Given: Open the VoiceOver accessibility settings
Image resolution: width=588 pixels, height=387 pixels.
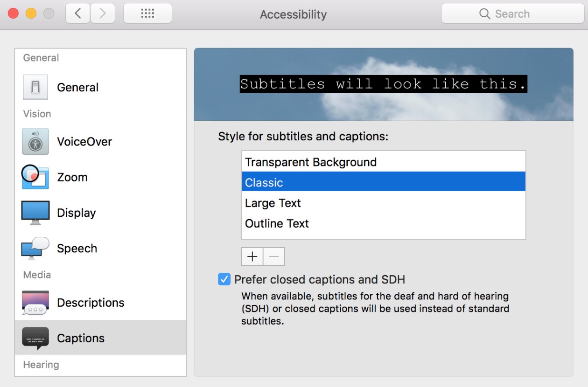Looking at the screenshot, I should coord(35,141).
